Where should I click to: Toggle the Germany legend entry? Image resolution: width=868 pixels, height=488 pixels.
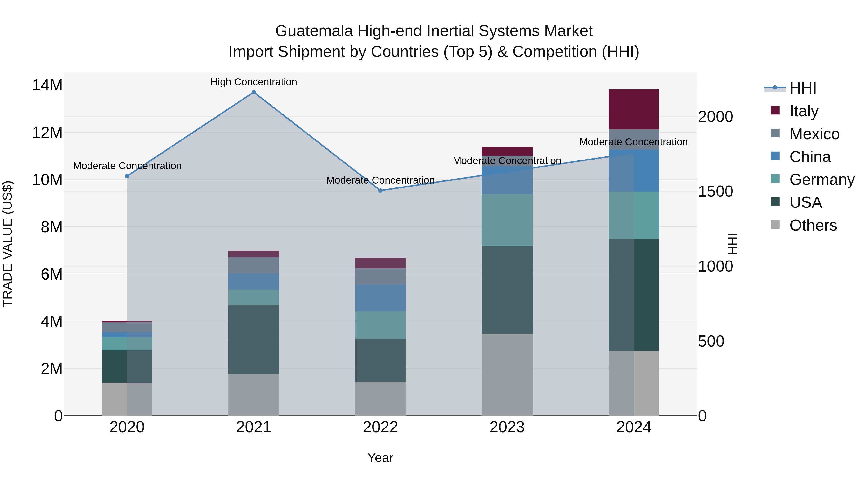[813, 179]
